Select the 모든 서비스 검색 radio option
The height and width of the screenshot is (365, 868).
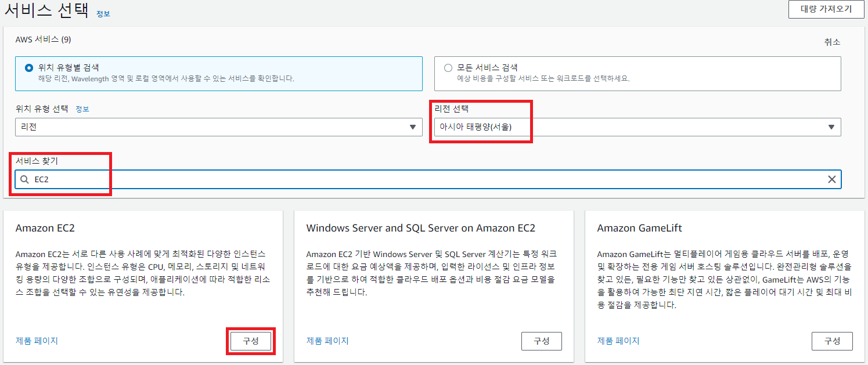tap(448, 68)
